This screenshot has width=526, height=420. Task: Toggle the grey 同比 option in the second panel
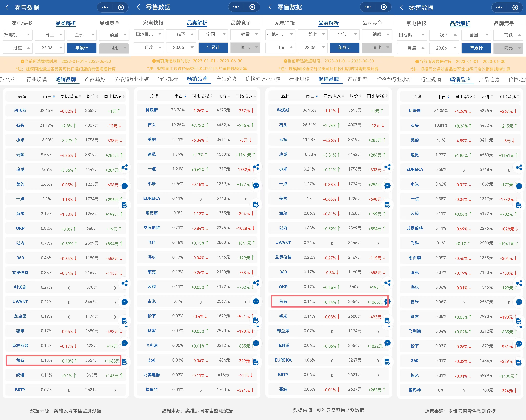click(x=245, y=47)
